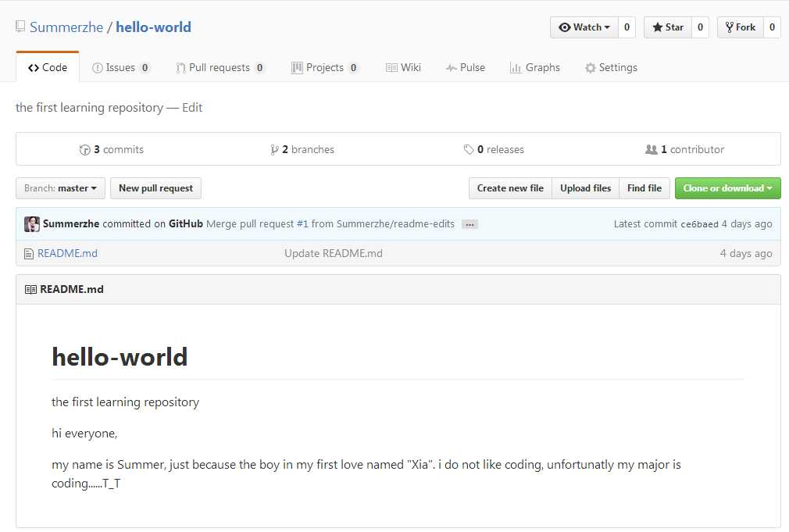
Task: Click the Wiki tab book icon
Action: pyautogui.click(x=391, y=68)
